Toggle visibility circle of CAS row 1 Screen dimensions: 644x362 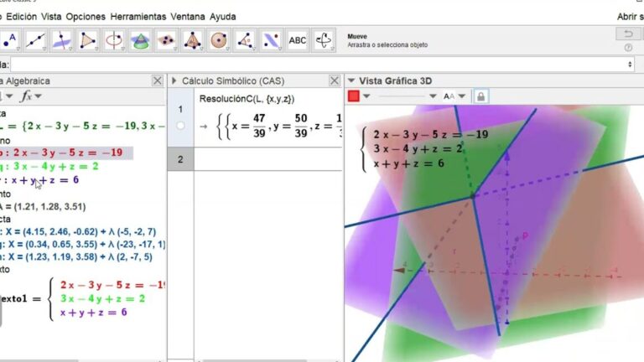click(180, 126)
